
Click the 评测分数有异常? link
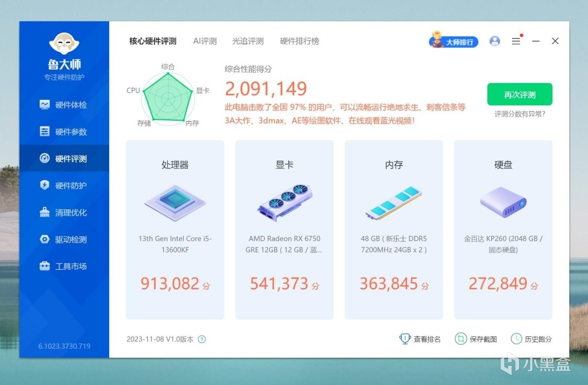[x=520, y=114]
